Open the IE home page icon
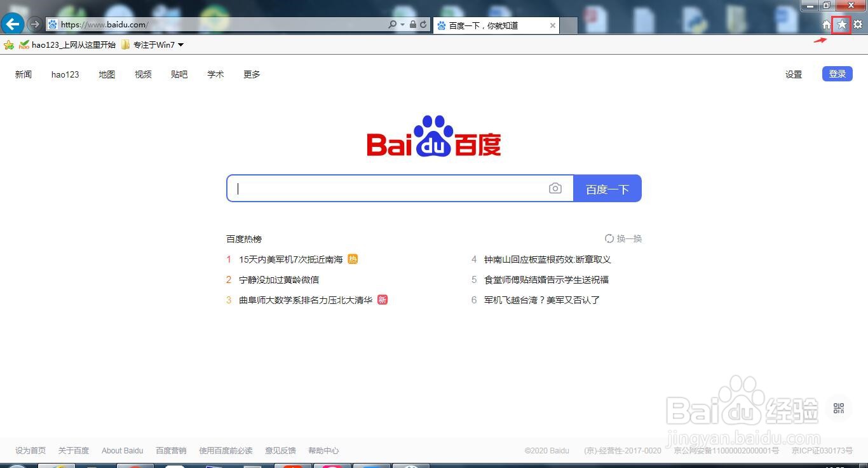The width and height of the screenshot is (868, 468). click(826, 25)
